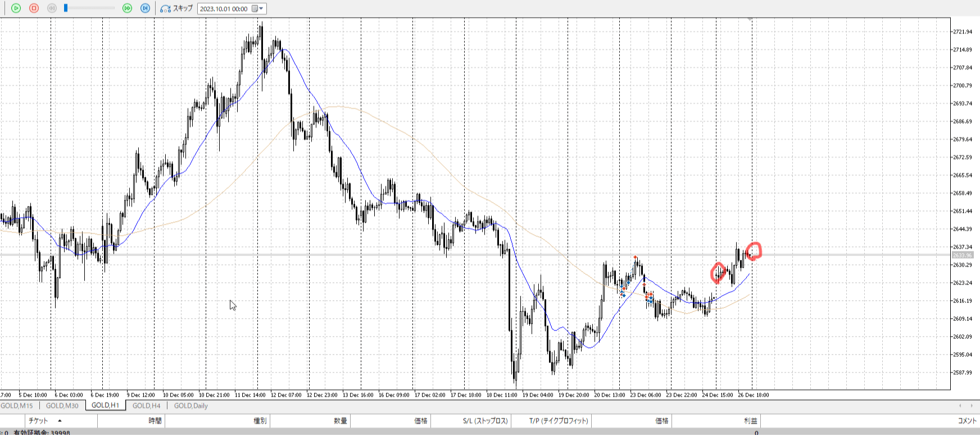Click the greyed-out rewind icon
980x435 pixels.
click(52, 8)
